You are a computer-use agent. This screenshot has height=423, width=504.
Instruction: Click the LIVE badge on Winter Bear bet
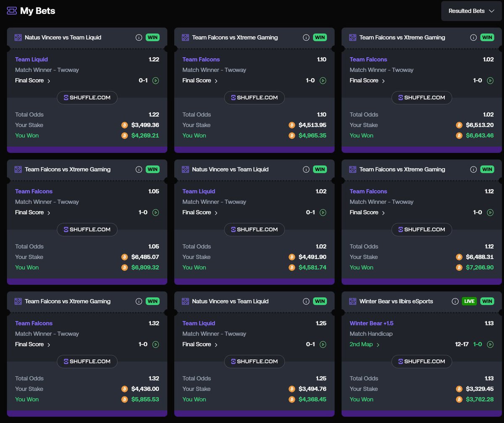(469, 301)
